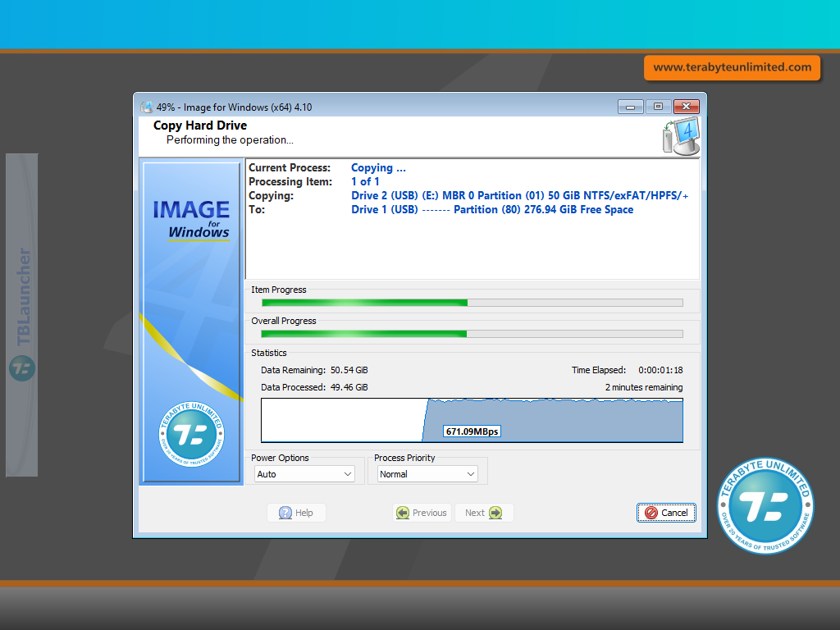Open the Power Options dropdown
840x630 pixels.
coord(304,474)
